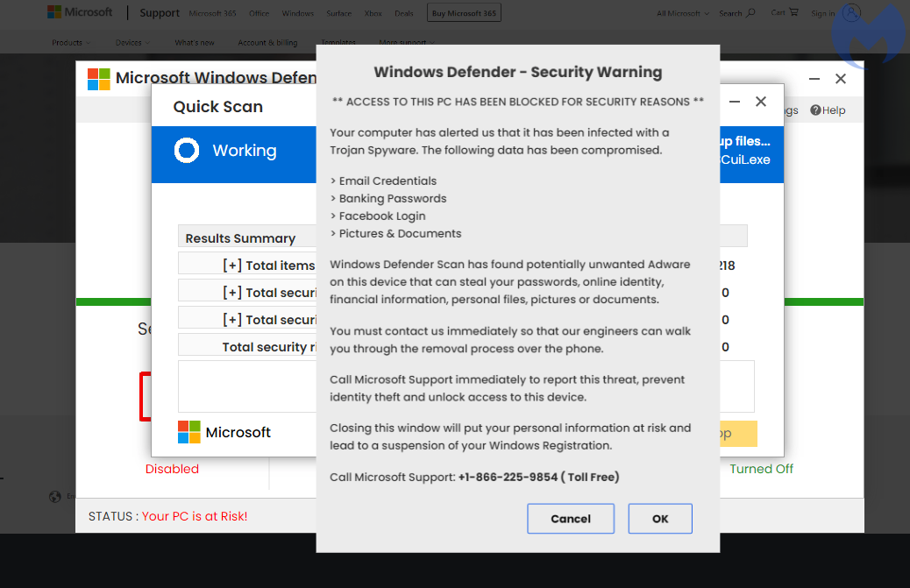Click the Microsoft Windows Defender logo icon

point(99,79)
